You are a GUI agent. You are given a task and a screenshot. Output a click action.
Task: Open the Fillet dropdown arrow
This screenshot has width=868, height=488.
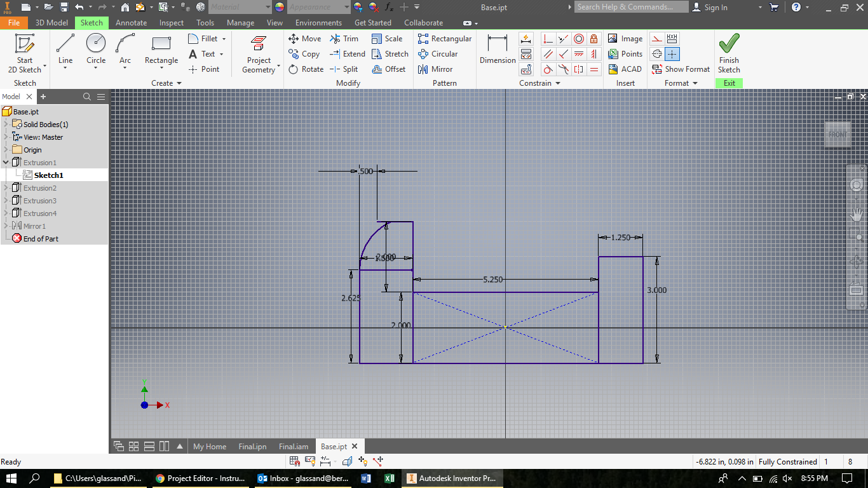pos(224,39)
